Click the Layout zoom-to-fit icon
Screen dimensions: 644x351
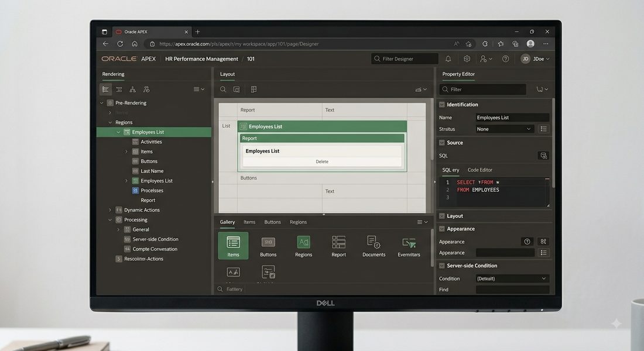pyautogui.click(x=237, y=90)
